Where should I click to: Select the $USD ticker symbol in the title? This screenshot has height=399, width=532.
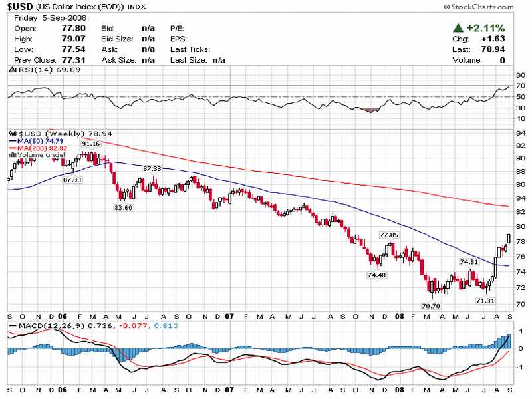click(20, 7)
